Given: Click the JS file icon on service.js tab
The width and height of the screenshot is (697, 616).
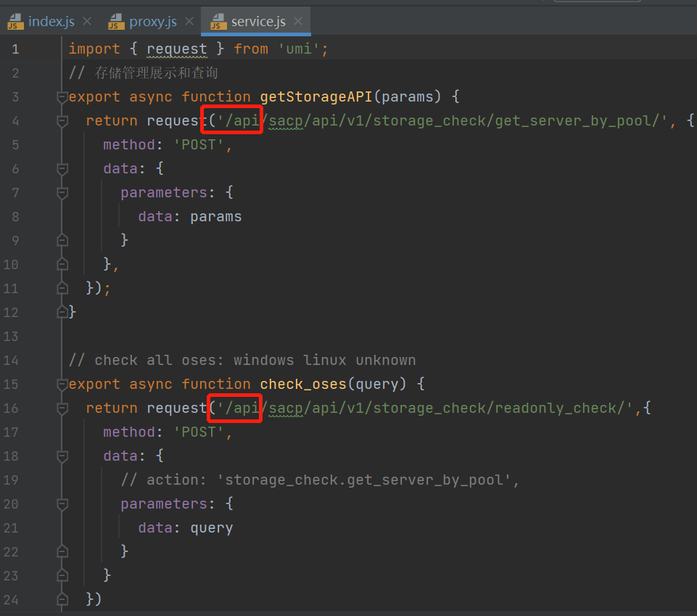Looking at the screenshot, I should pyautogui.click(x=218, y=21).
